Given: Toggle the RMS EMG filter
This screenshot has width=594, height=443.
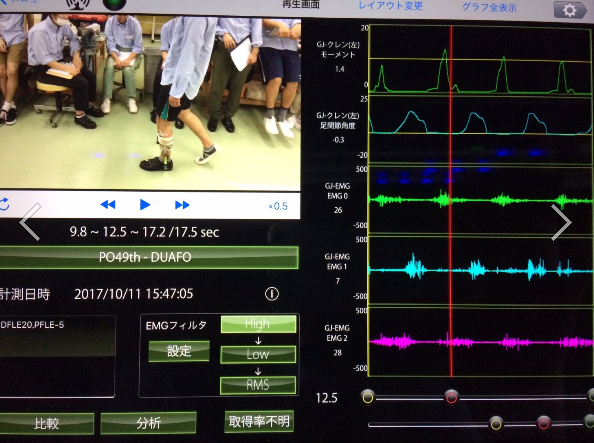Looking at the screenshot, I should click(x=258, y=385).
